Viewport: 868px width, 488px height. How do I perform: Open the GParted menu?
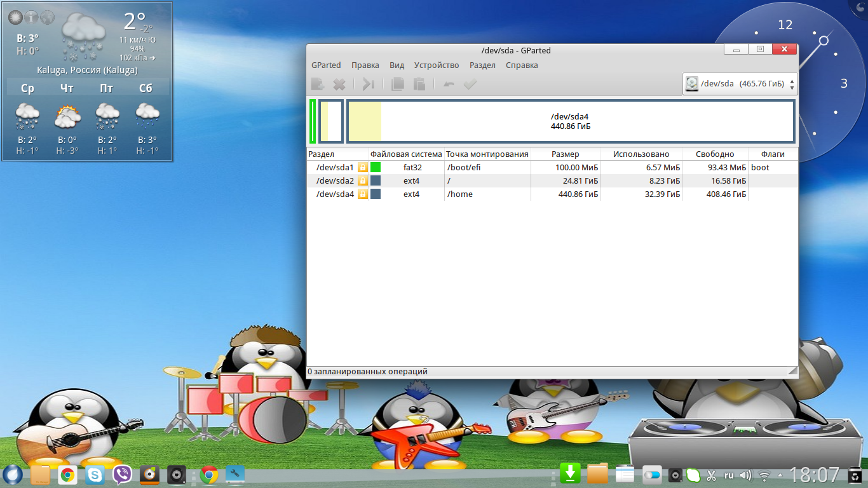point(326,65)
